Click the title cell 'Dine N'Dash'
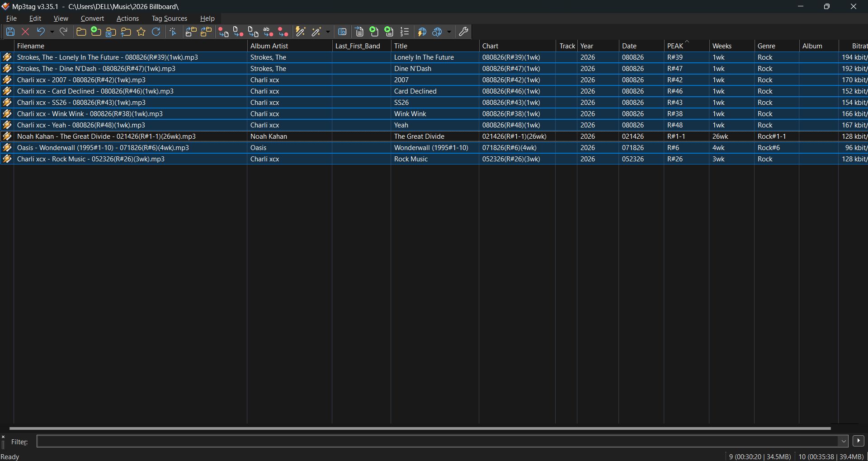Viewport: 868px width, 461px height. coord(413,69)
